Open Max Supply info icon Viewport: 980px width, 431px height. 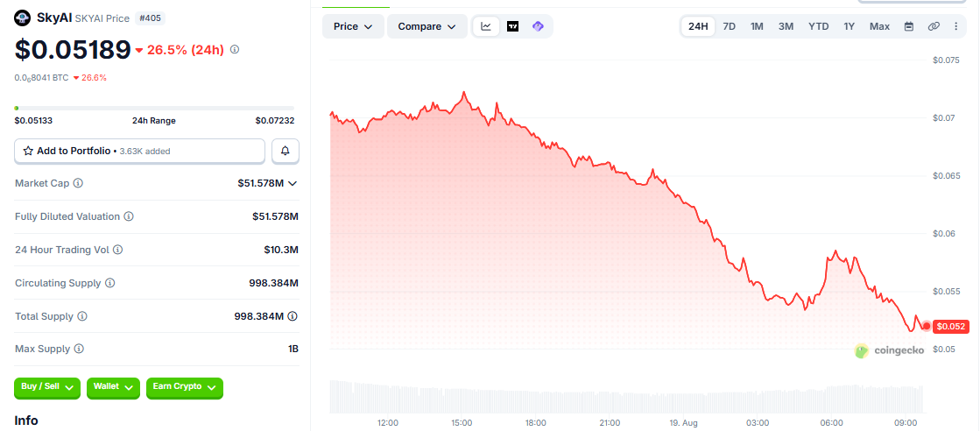click(x=79, y=349)
